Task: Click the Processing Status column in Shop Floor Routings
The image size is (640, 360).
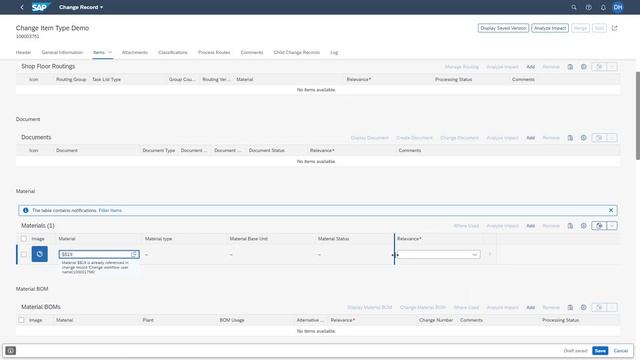Action: (453, 79)
